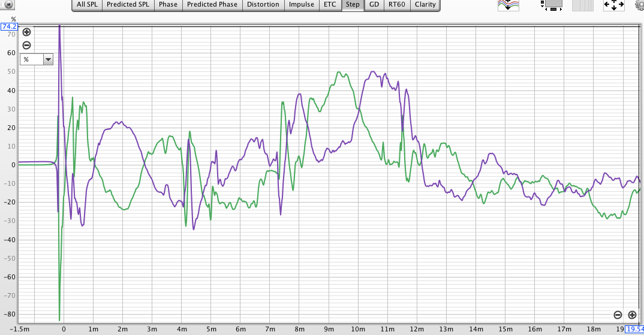Show the ETC graph tab
Viewport: 644px width, 335px height.
[x=330, y=5]
